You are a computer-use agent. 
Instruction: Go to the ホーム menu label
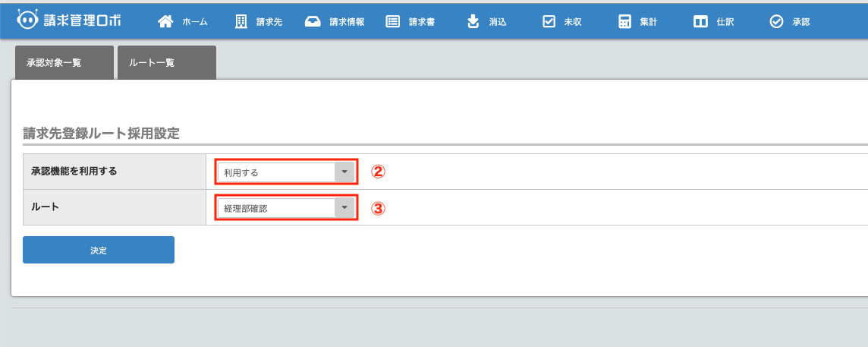(x=195, y=22)
